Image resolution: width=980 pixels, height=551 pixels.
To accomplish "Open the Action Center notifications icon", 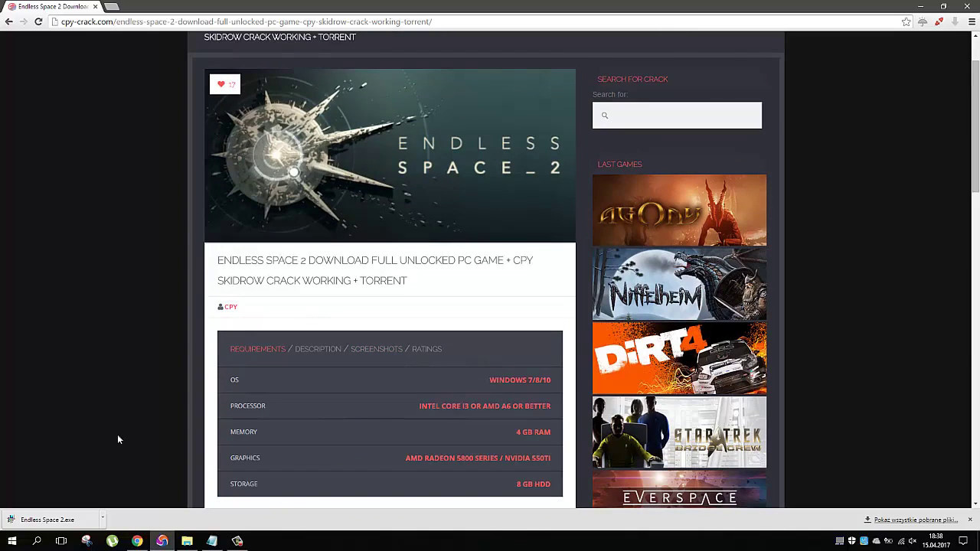I will click(x=963, y=541).
